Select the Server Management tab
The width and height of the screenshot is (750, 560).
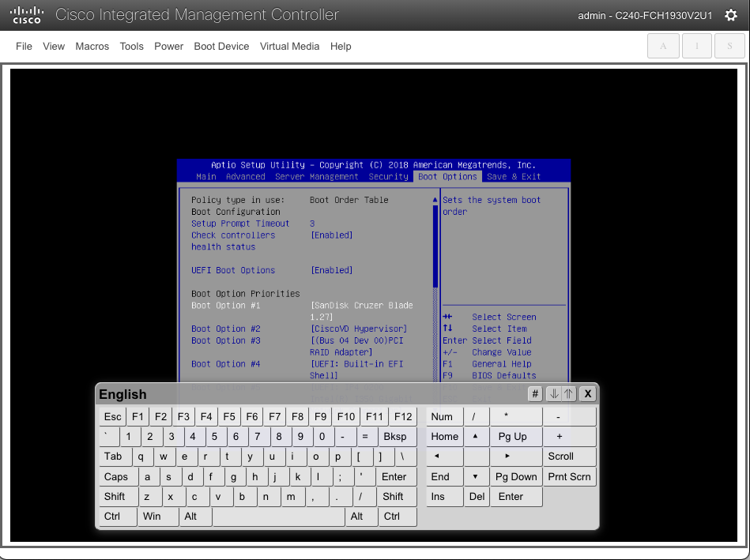(317, 176)
